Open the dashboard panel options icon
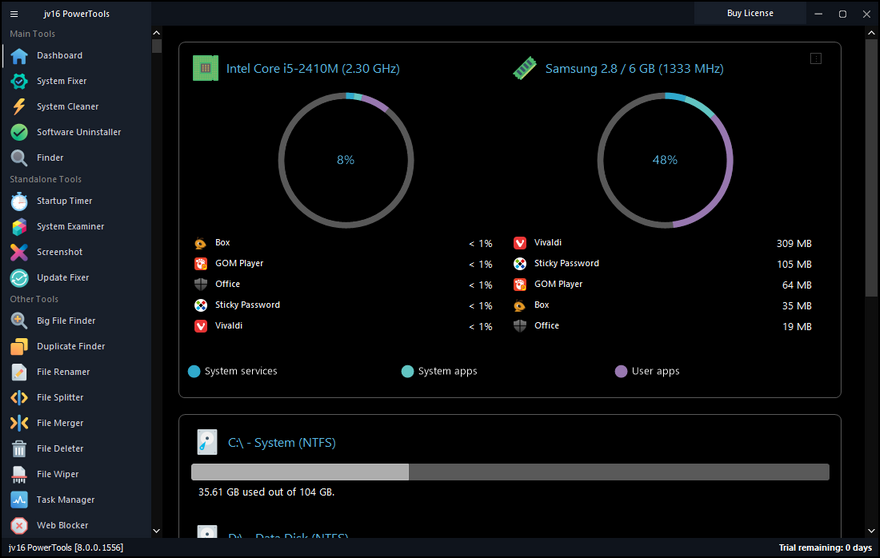The height and width of the screenshot is (558, 880). [816, 59]
